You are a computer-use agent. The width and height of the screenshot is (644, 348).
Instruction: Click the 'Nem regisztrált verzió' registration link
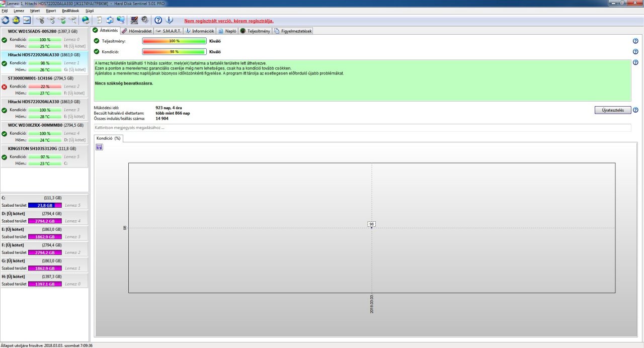pyautogui.click(x=229, y=21)
